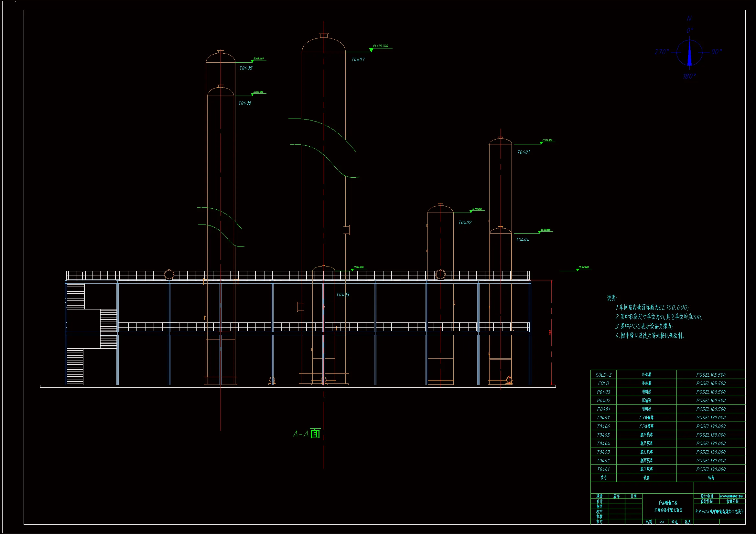Screen dimensions: 756x534
Task: Select the right circular symbol on top railing
Action: [440, 274]
